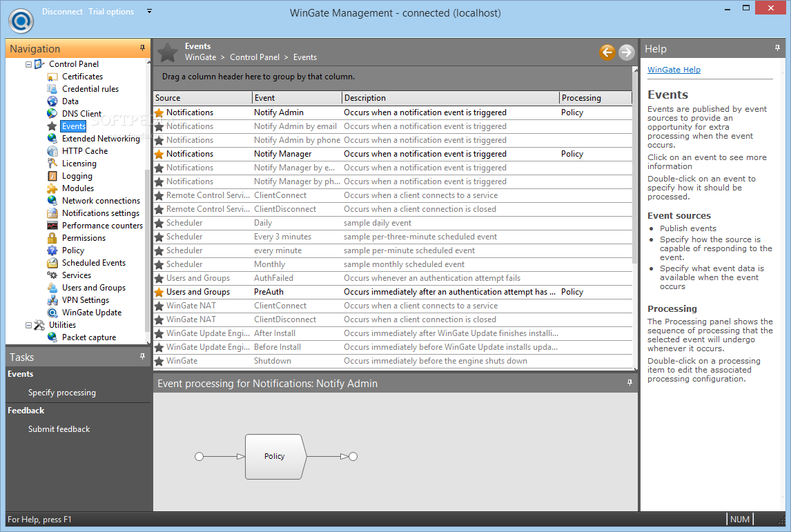
Task: Go to WinGate in the breadcrumb
Action: 200,57
